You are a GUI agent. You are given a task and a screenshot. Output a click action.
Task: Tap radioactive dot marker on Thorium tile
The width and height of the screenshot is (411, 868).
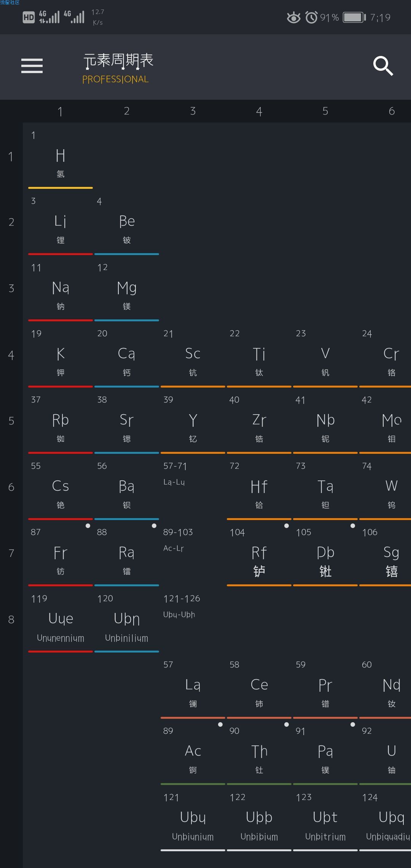[x=287, y=724]
